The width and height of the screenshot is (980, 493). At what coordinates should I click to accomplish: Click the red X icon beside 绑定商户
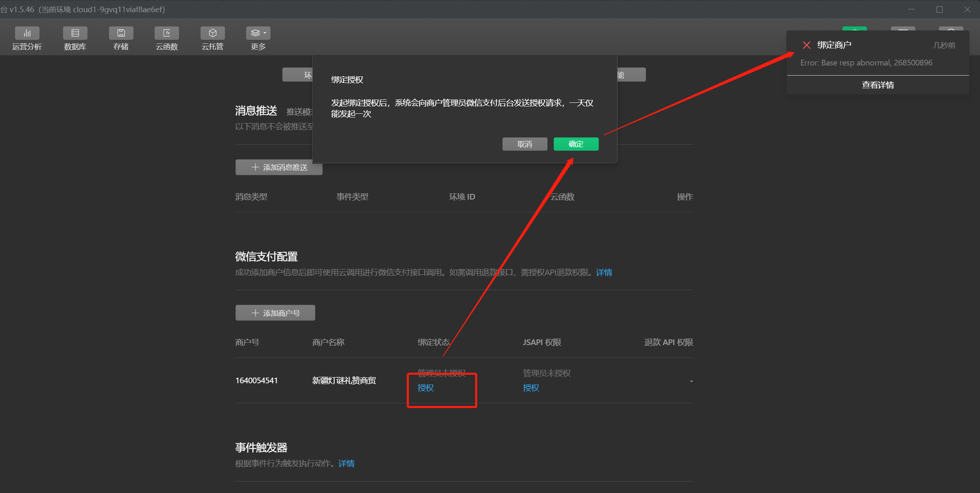[806, 45]
